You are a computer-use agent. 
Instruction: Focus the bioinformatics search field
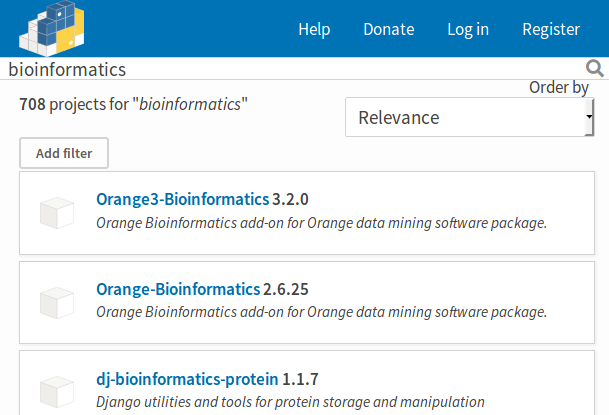[x=290, y=69]
